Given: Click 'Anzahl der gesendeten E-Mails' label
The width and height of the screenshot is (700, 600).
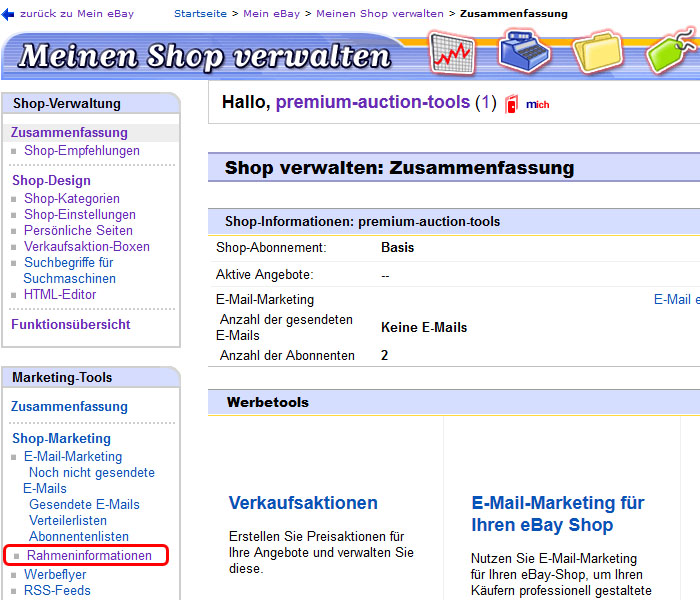Looking at the screenshot, I should [284, 327].
